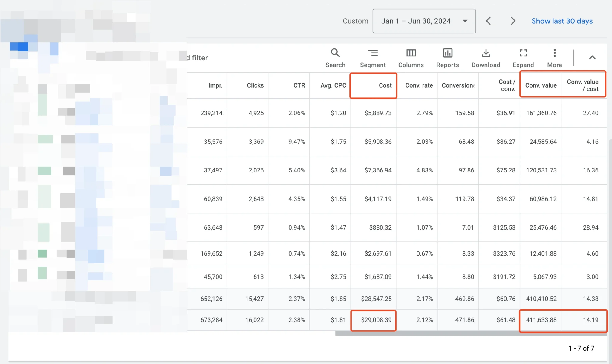Go to previous date range arrow
The width and height of the screenshot is (612, 364).
488,21
